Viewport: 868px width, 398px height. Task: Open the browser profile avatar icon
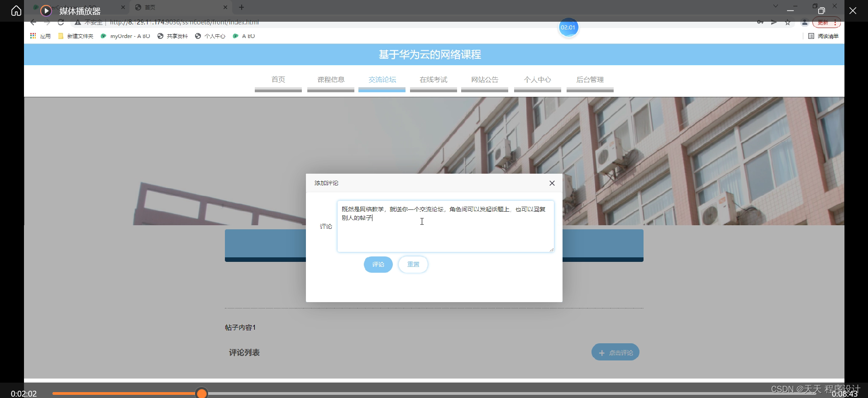point(805,22)
